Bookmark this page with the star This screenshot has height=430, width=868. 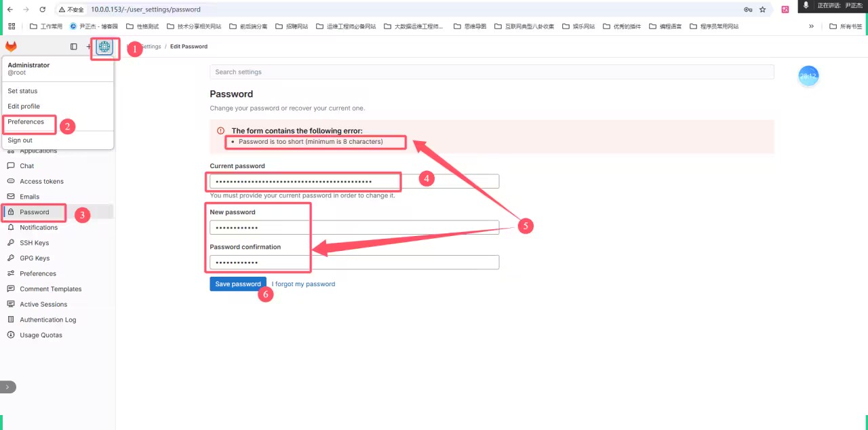[x=763, y=9]
